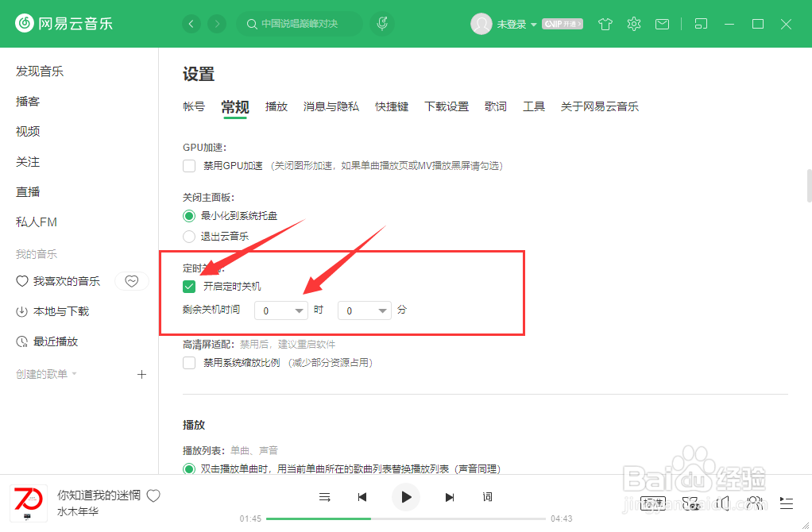Open 视频 in the sidebar
The image size is (812, 532).
[x=28, y=132]
